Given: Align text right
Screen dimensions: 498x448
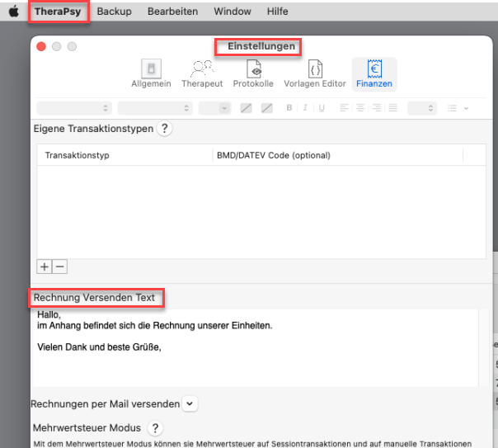Looking at the screenshot, I should 377,108.
